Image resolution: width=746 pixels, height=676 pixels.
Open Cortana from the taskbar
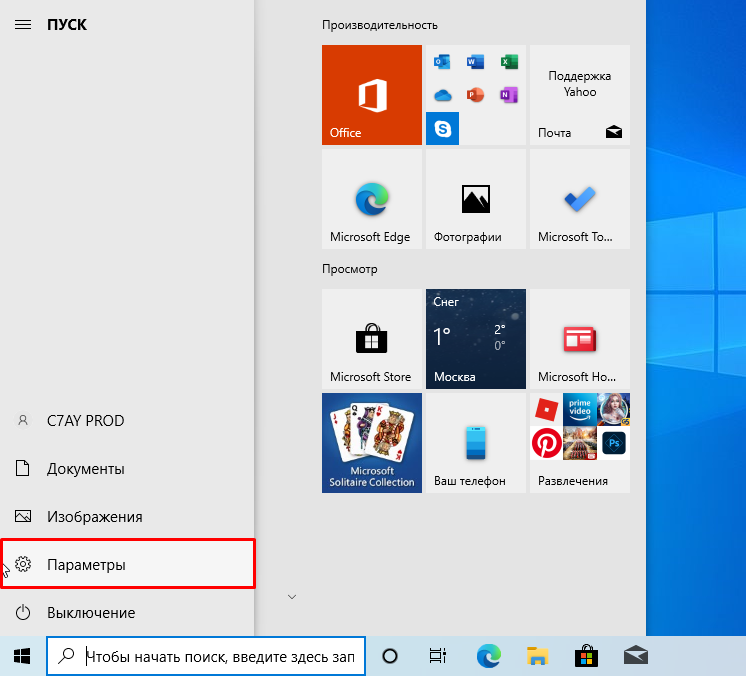click(390, 656)
